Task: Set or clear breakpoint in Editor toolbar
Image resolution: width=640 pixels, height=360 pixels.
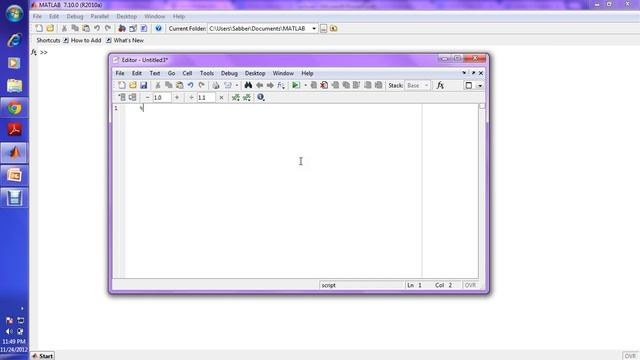Action: click(x=313, y=85)
